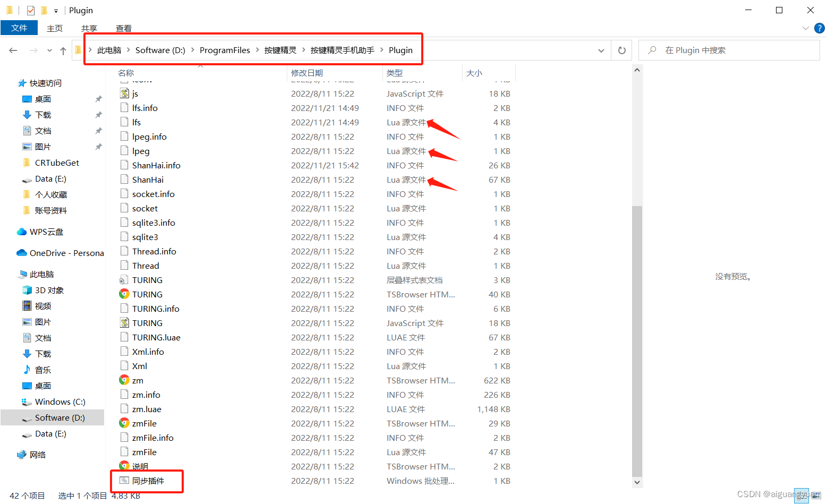Viewport: 827px width, 504px height.
Task: Click the Properties checkmark quick access icon
Action: coord(31,10)
